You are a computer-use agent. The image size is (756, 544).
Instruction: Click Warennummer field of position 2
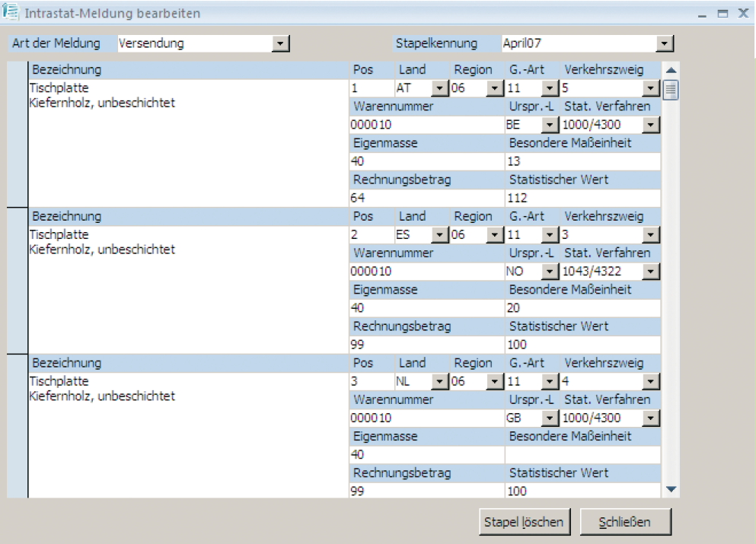(x=426, y=272)
